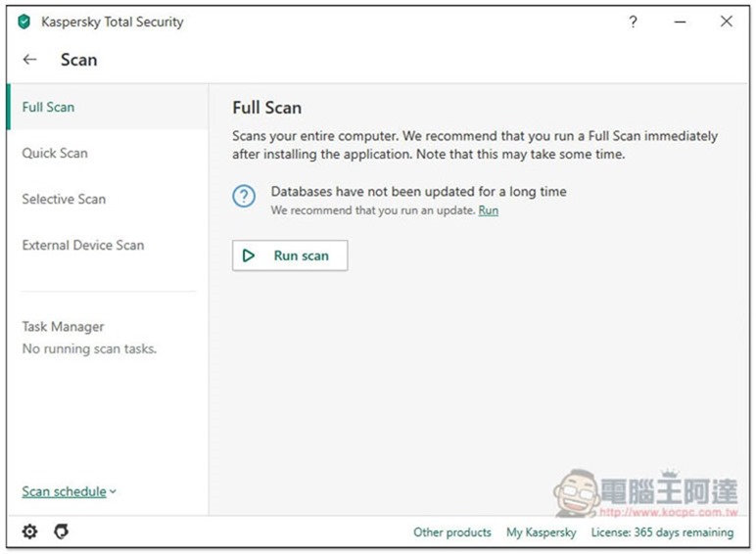The height and width of the screenshot is (554, 756).
Task: Open Task Manager in the sidebar
Action: coord(63,327)
